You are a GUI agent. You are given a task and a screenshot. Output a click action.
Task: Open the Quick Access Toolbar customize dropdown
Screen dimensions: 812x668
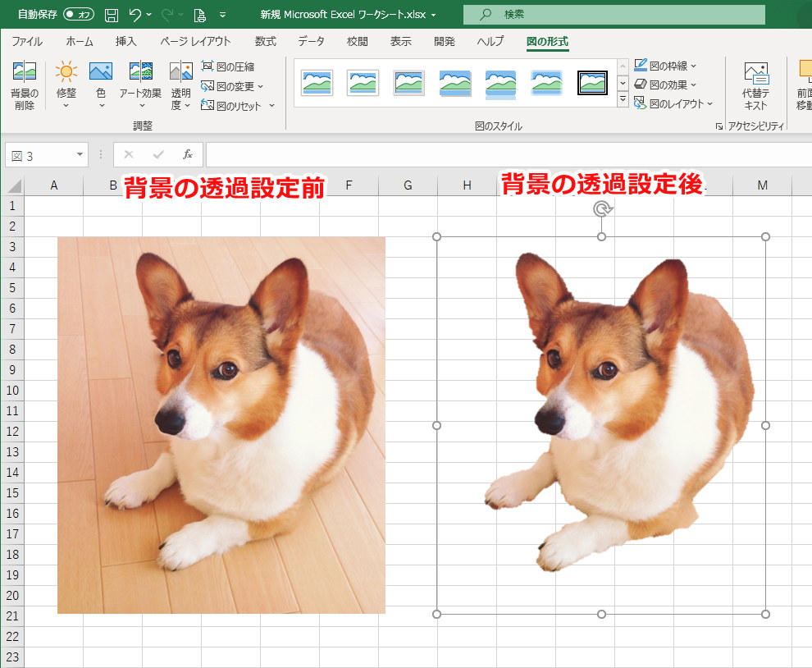pos(222,15)
